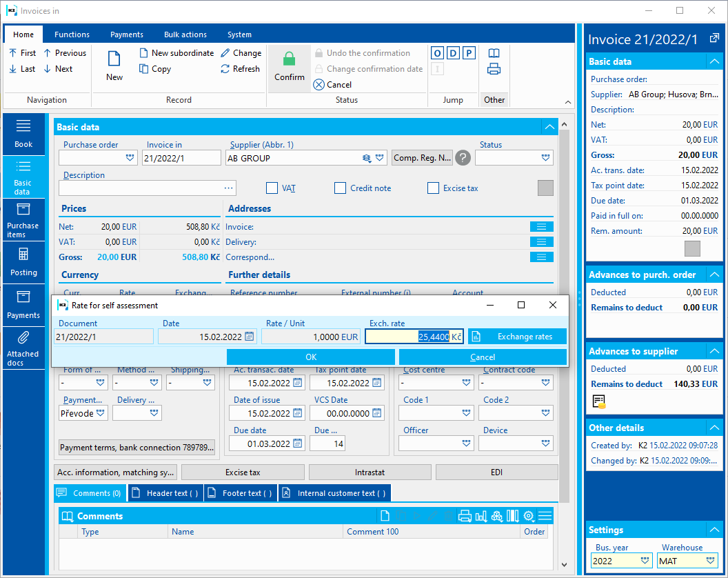Screen dimensions: 728x578
Task: Click the Confirm padlock icon
Action: 289,60
